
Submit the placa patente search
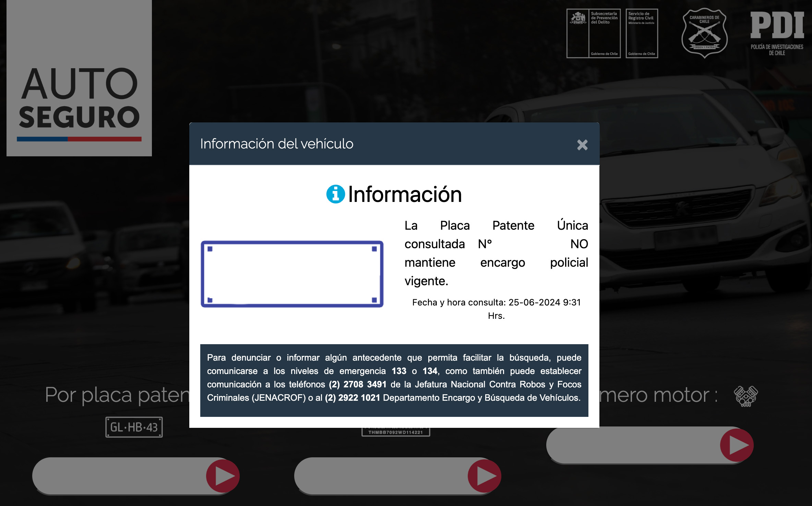pyautogui.click(x=224, y=476)
